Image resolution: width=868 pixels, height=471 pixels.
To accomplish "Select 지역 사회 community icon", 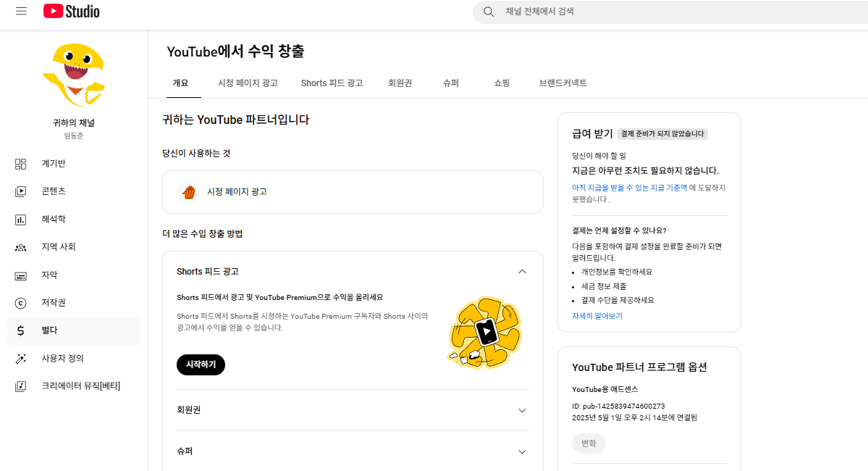I will (x=20, y=247).
